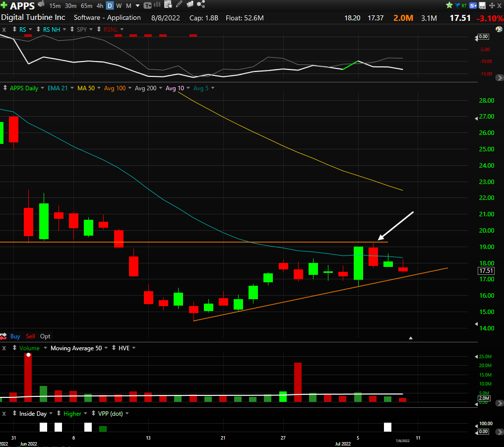Open the timeframe dropdown arrow
Image resolution: width=504 pixels, height=447 pixels.
tap(137, 6)
